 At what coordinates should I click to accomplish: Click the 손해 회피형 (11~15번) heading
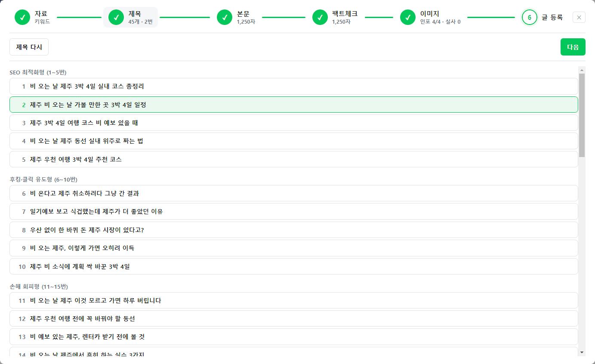39,287
